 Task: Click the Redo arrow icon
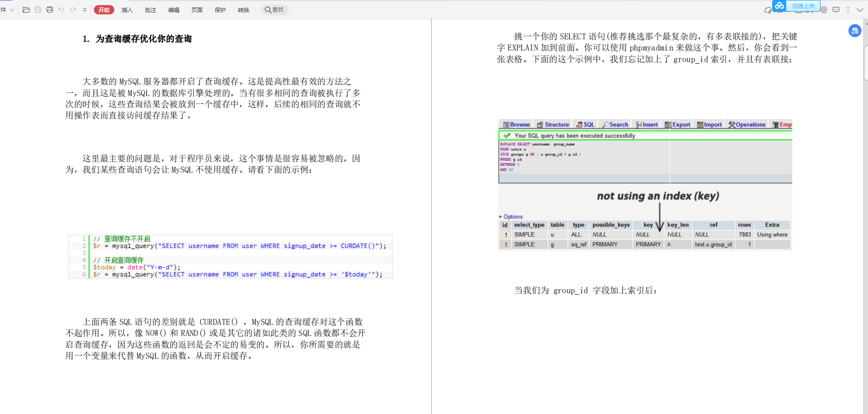point(73,10)
